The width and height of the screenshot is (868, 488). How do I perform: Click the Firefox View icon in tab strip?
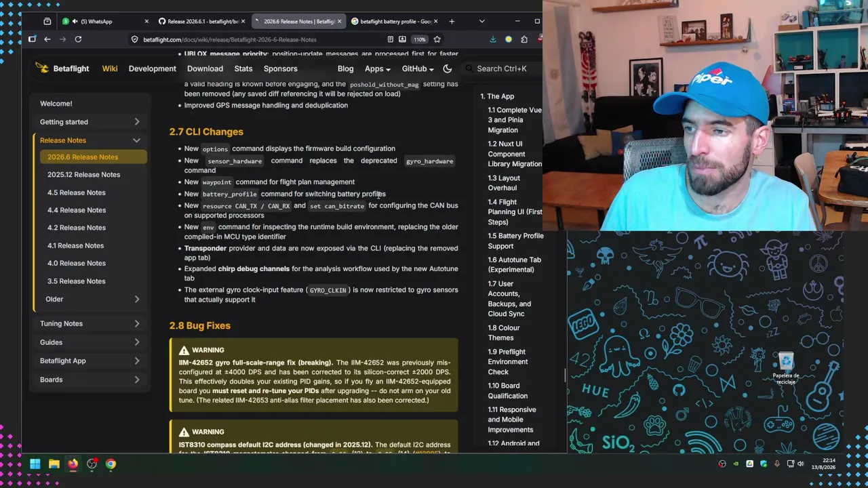(47, 21)
